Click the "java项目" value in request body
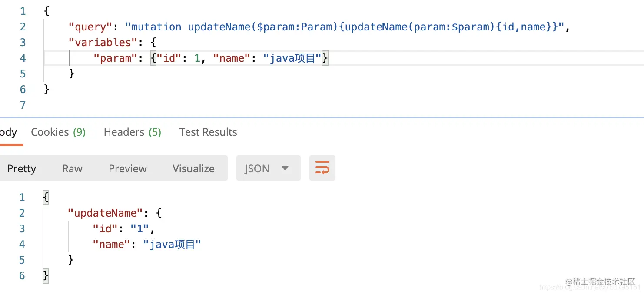The image size is (644, 295). pyautogui.click(x=292, y=58)
